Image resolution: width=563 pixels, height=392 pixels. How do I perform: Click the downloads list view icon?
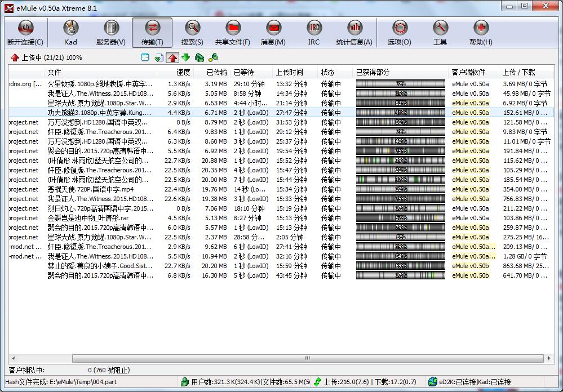coord(159,57)
